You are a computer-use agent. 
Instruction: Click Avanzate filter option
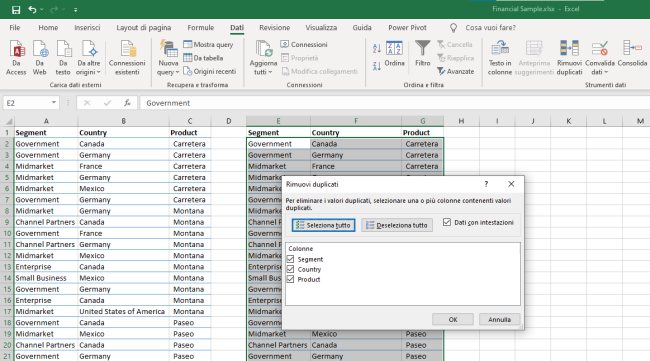tap(456, 71)
